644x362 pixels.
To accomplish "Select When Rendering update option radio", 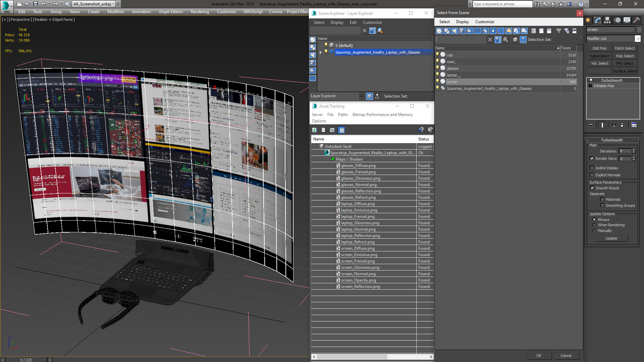I will click(x=594, y=225).
